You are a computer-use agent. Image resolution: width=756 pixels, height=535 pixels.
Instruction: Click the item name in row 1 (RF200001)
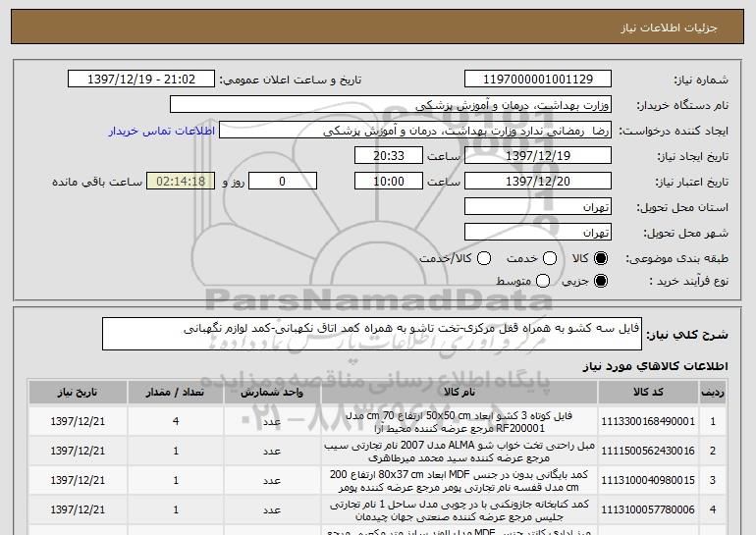[x=459, y=422]
